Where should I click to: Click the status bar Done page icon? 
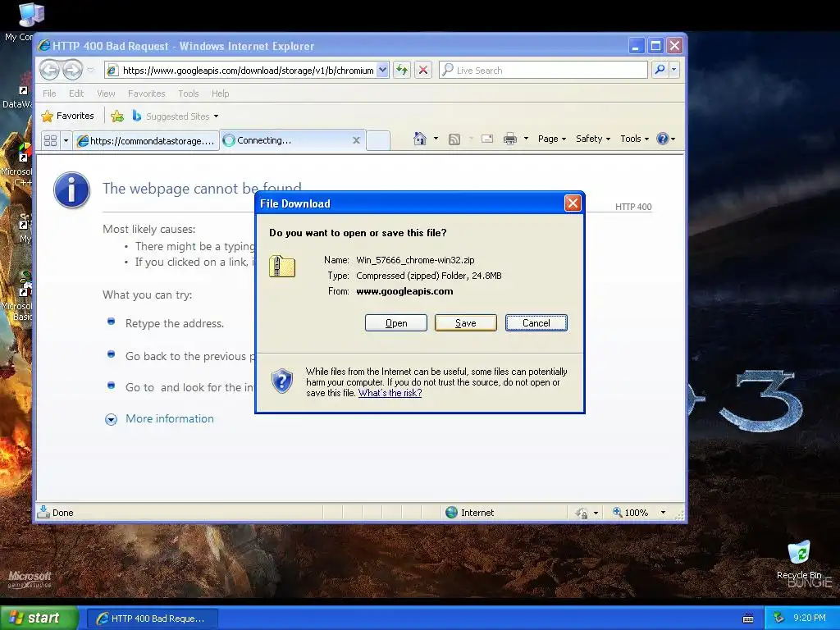43,512
